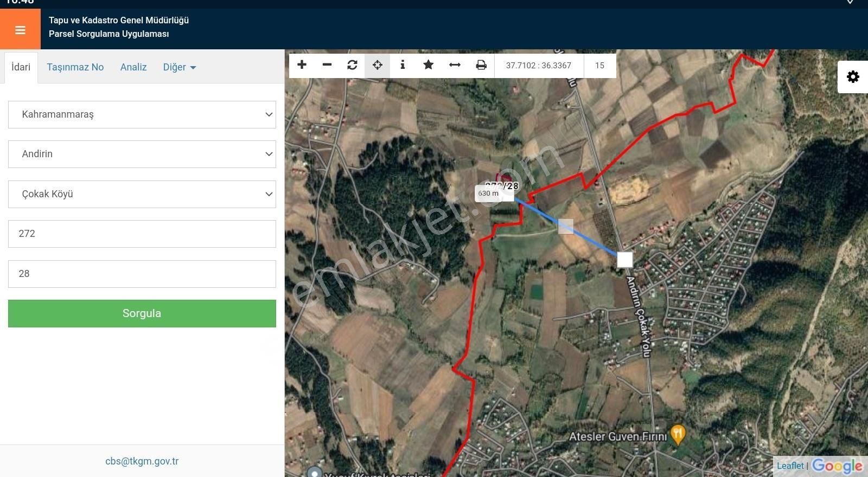
Task: Refresh the map view
Action: pyautogui.click(x=352, y=65)
